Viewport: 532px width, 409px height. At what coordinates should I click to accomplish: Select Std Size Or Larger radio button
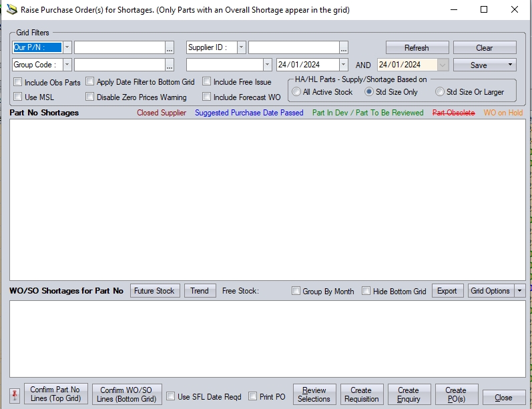(x=440, y=92)
